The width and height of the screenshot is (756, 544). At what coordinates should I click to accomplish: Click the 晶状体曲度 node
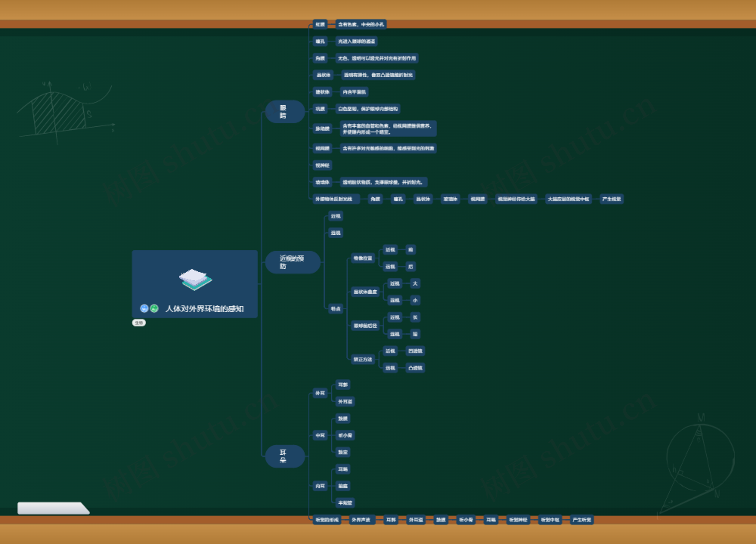pyautogui.click(x=365, y=292)
